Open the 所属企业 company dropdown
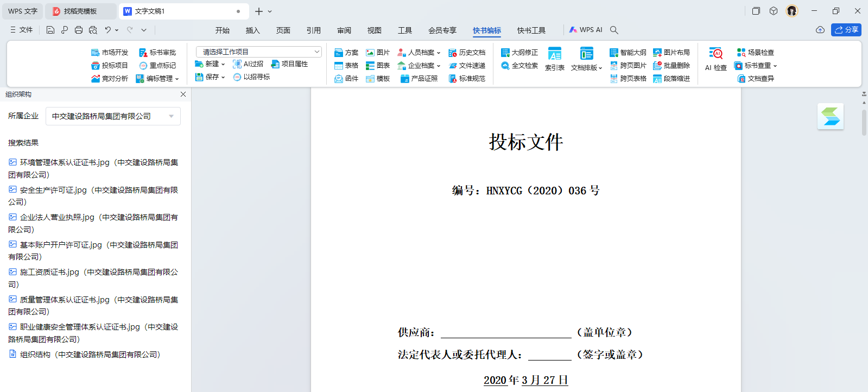The height and width of the screenshot is (392, 868). [x=113, y=116]
